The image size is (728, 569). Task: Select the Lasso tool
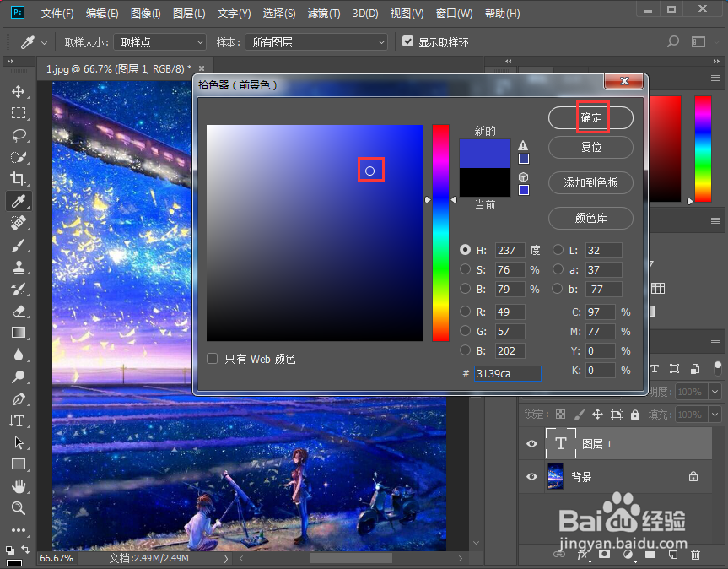click(18, 135)
